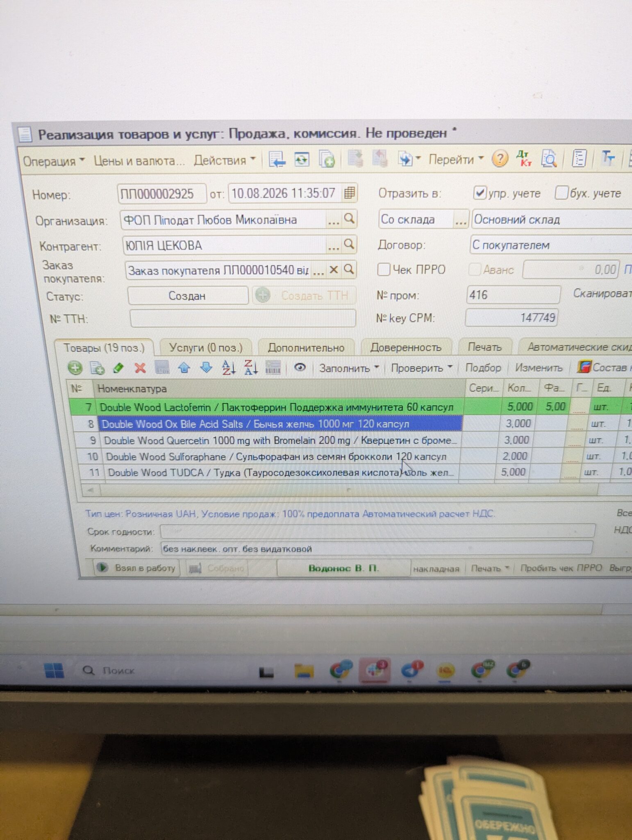Screen dimensions: 632x840
Task: Toggle the бух. учете checkbox
Action: coord(561,193)
